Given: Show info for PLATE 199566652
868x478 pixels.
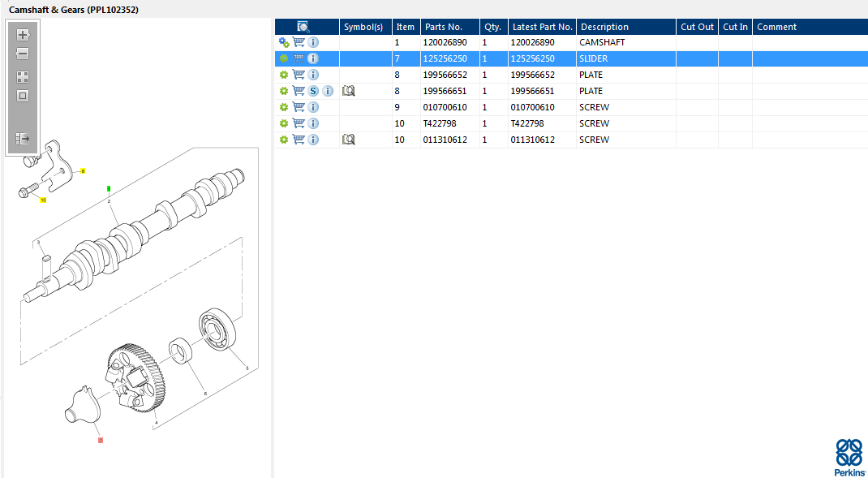Looking at the screenshot, I should point(313,74).
